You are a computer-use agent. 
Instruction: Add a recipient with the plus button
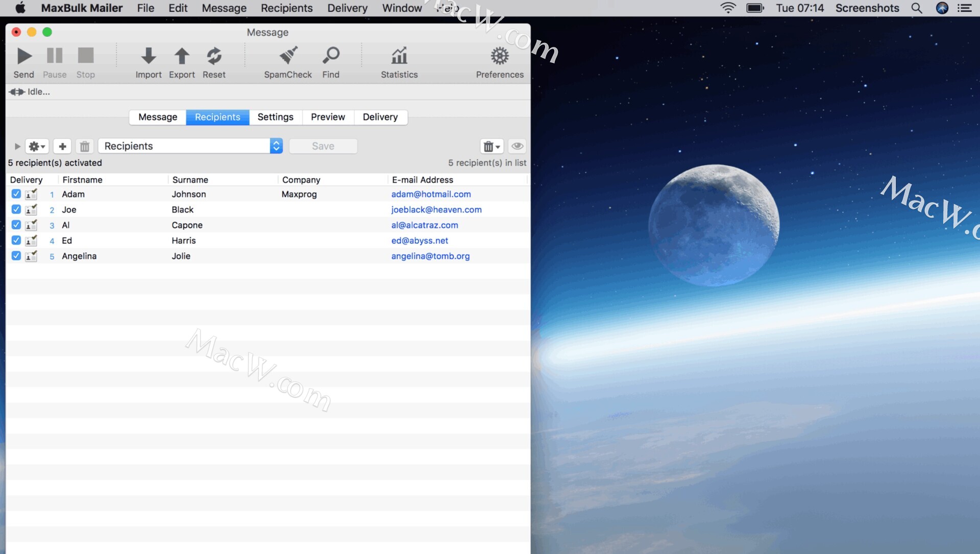[x=62, y=146]
